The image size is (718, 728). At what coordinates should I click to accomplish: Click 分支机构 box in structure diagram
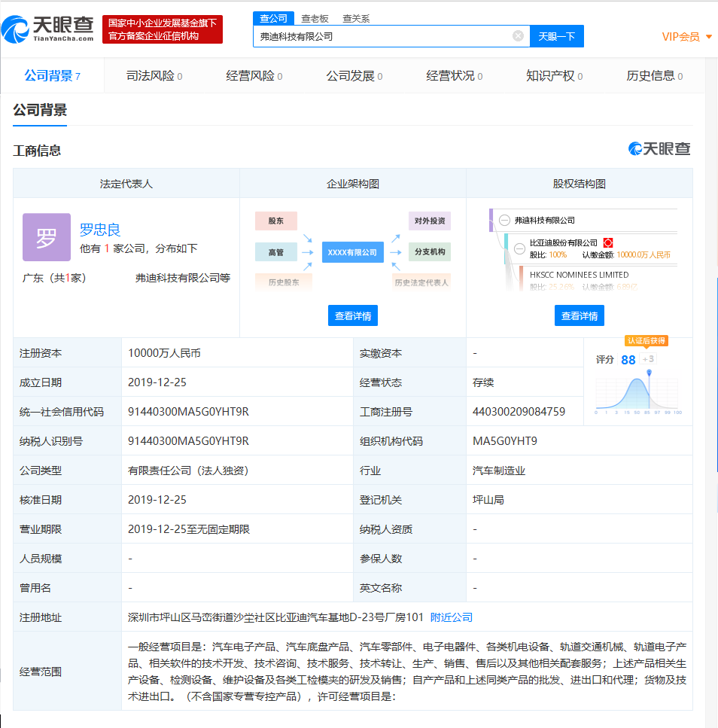click(430, 251)
